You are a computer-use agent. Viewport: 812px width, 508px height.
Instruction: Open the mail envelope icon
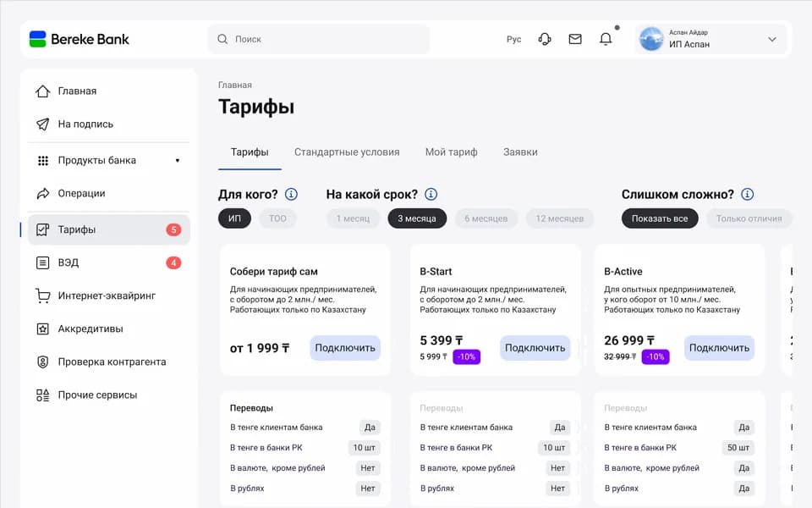(575, 39)
